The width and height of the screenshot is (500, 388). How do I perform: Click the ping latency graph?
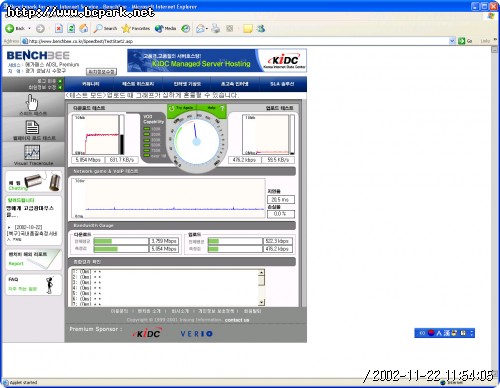tap(168, 198)
